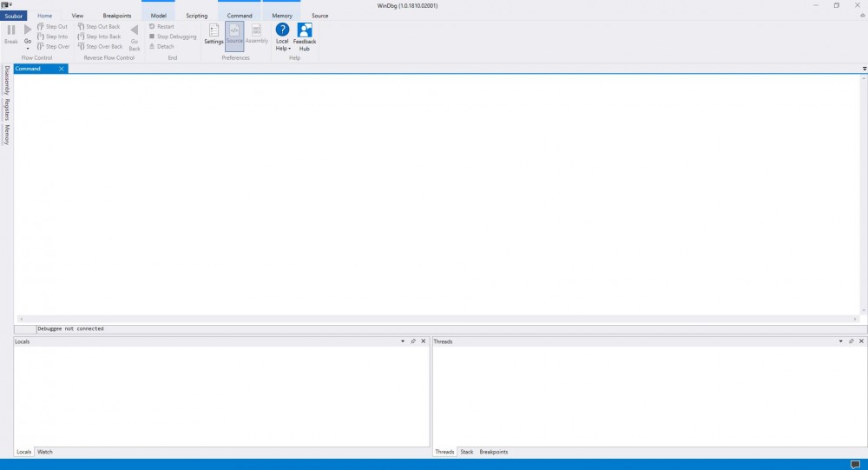Switch to the Breakpoints ribbon tab

[x=117, y=16]
